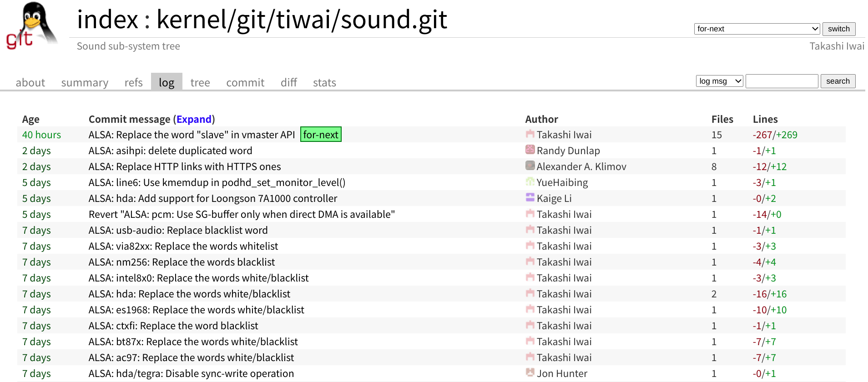
Task: Expand the commit messages via Expand link
Action: [x=194, y=119]
